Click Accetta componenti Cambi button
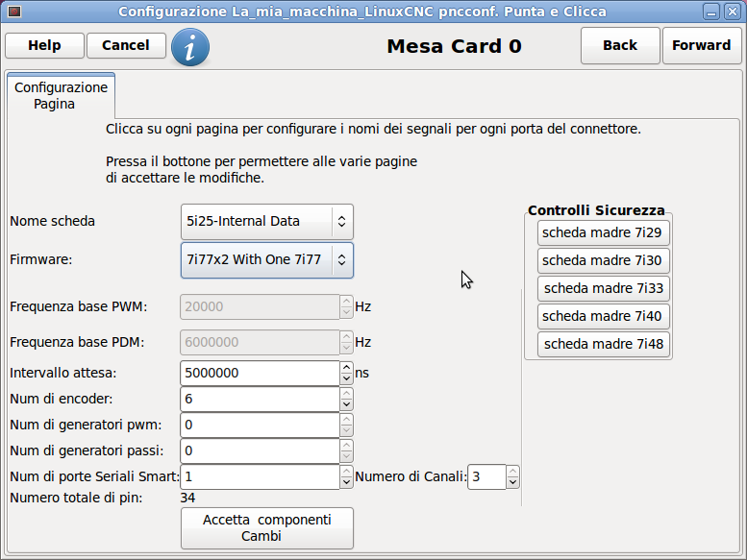 (x=267, y=528)
